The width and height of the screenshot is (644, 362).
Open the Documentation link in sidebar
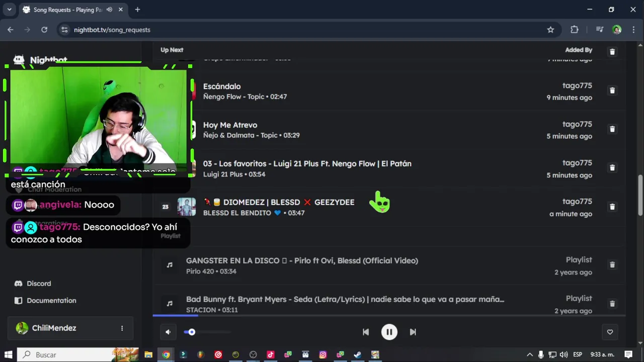point(45,301)
